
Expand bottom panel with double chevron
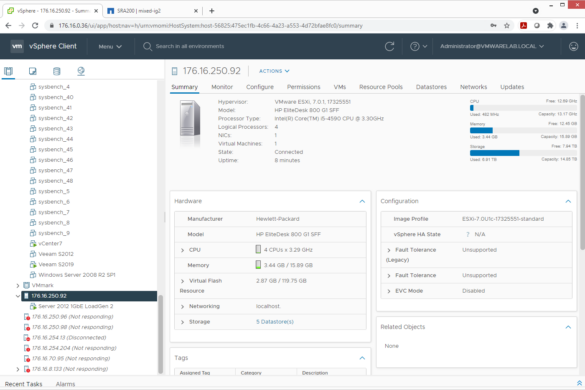click(x=579, y=383)
